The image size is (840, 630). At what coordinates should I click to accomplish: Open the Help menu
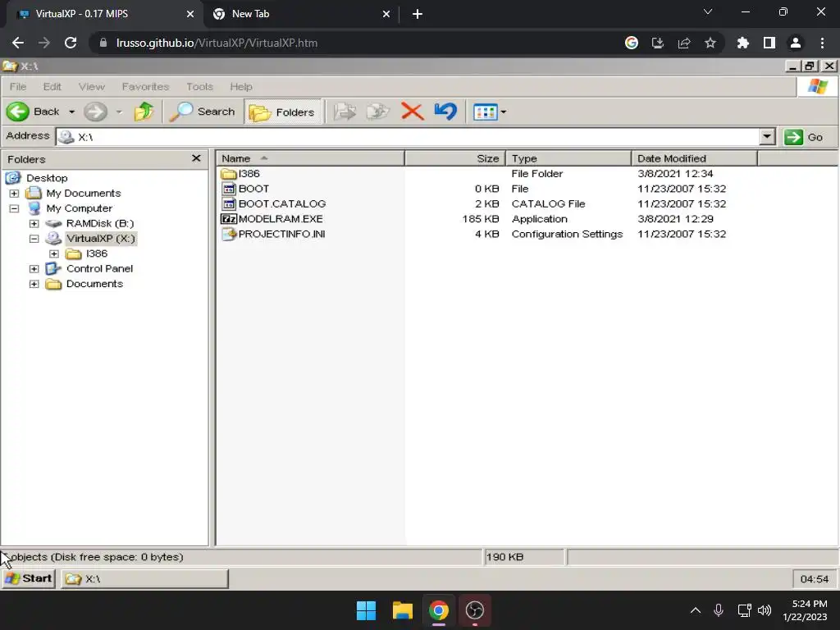[241, 86]
